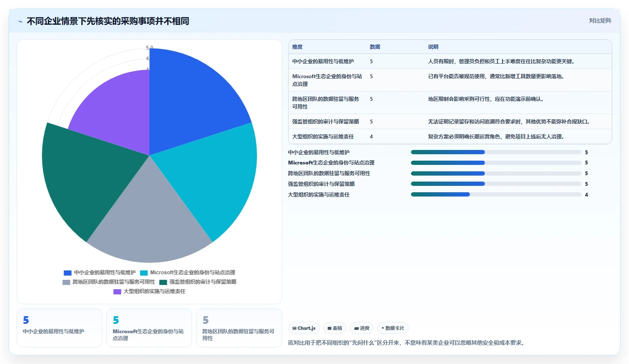This screenshot has height=364, width=629.
Task: Click the 数据 column header
Action: (375, 47)
